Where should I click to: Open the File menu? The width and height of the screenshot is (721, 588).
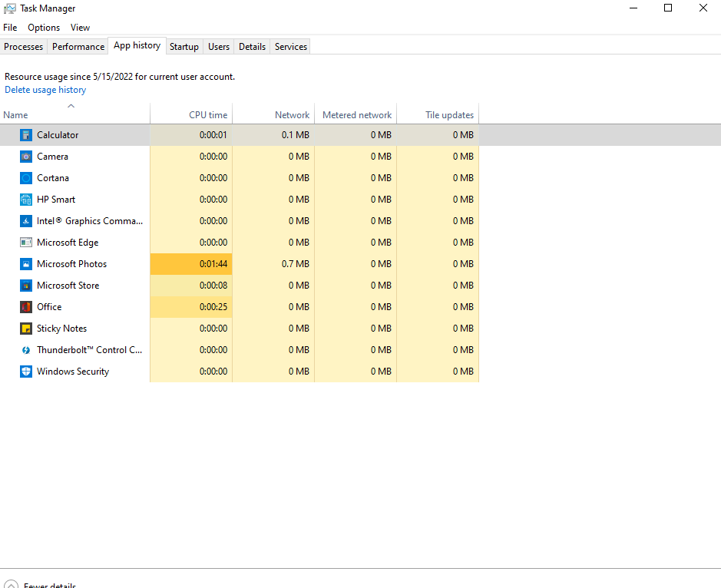click(x=10, y=28)
